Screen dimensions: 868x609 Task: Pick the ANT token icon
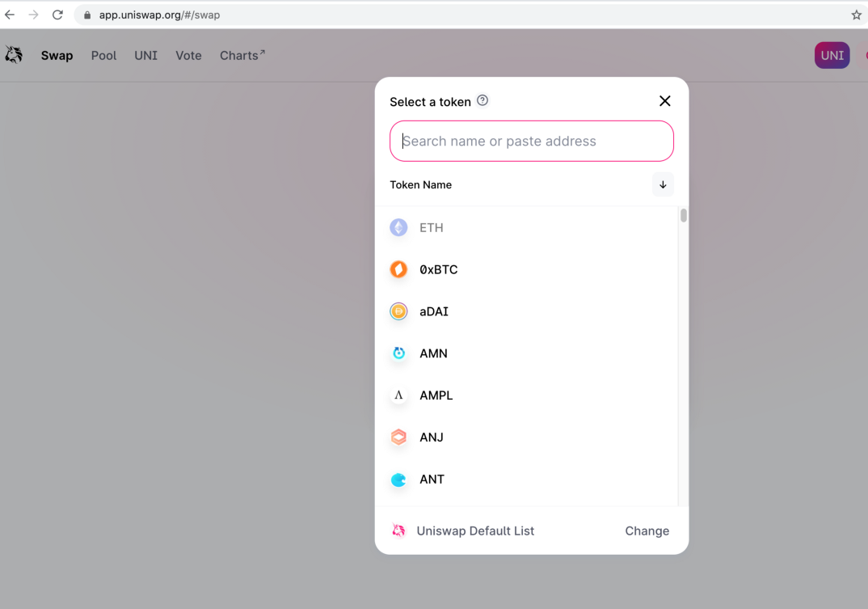pos(398,480)
